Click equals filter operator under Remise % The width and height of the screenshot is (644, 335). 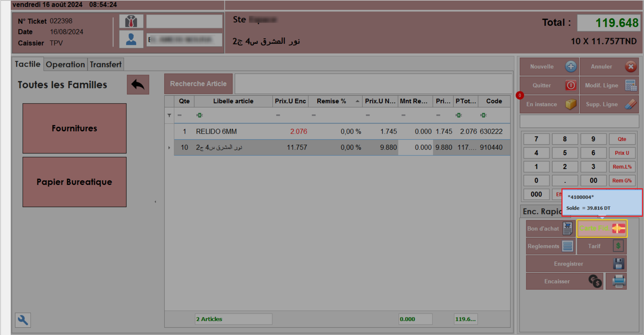314,115
